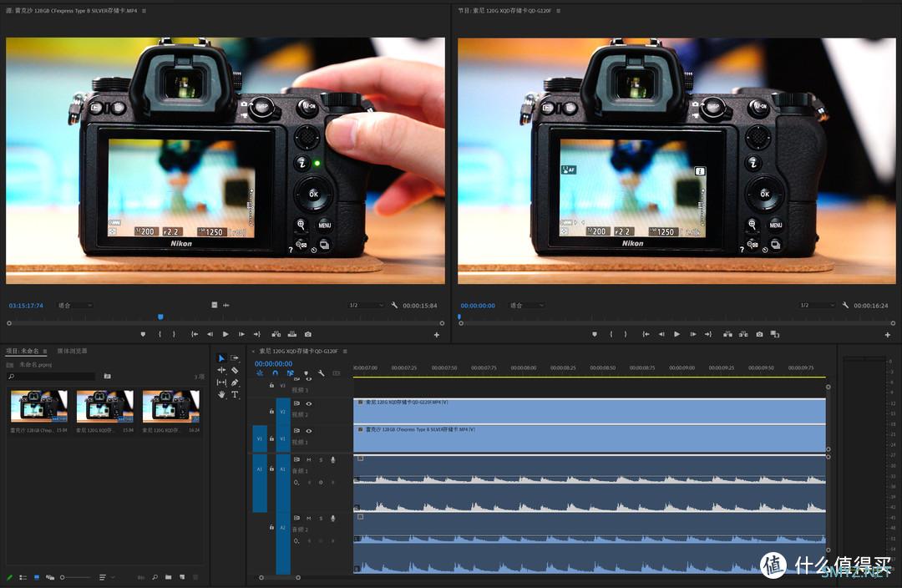Viewport: 902px width, 588px height.
Task: Mark In point in Source monitor
Action: pos(160,334)
